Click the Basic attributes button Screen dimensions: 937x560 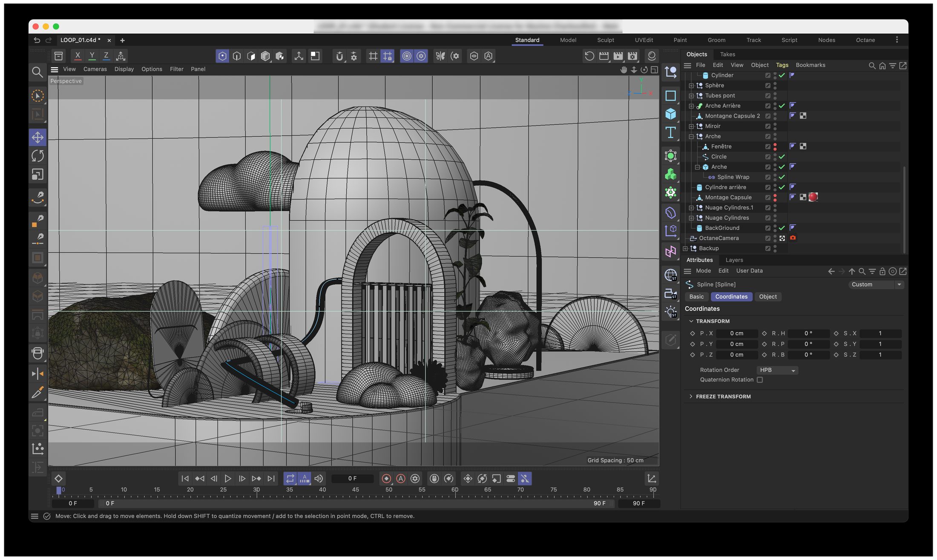tap(696, 297)
